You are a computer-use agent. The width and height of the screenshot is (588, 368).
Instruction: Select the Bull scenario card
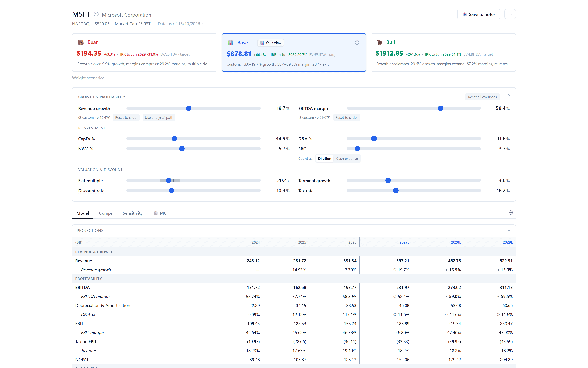(443, 52)
